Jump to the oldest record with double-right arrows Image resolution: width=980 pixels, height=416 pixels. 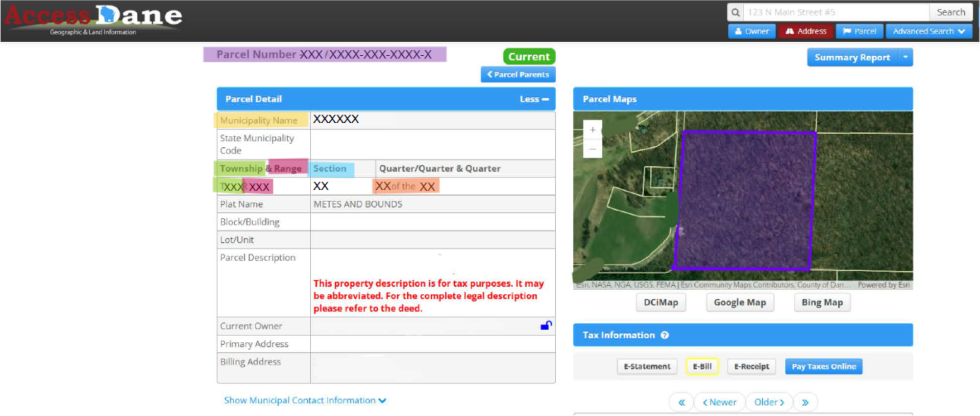pyautogui.click(x=805, y=402)
